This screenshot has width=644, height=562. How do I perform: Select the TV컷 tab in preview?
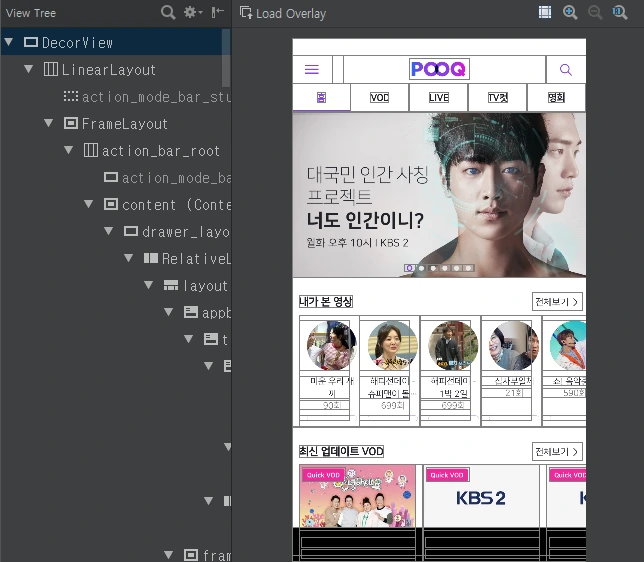pos(497,97)
